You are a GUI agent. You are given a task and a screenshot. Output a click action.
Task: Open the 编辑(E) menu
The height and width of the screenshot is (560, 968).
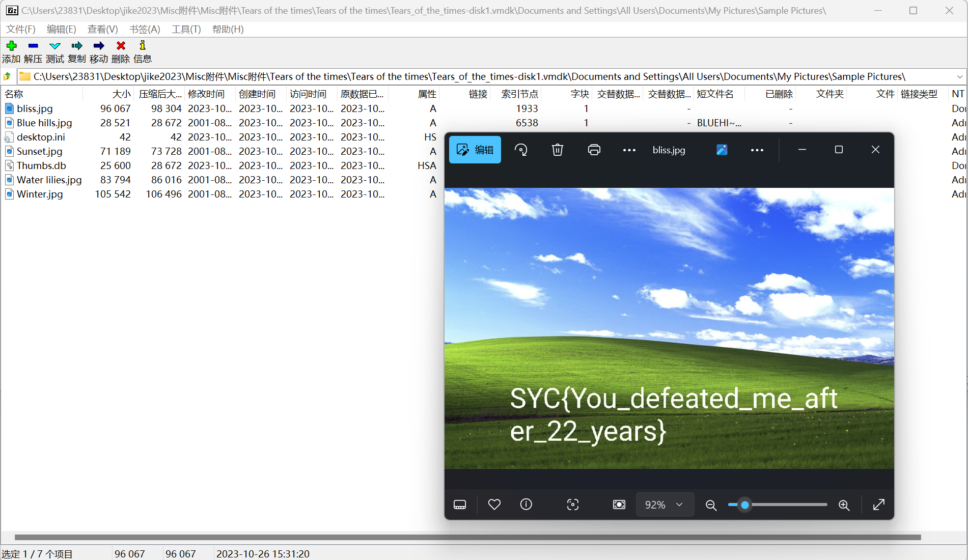(x=62, y=29)
